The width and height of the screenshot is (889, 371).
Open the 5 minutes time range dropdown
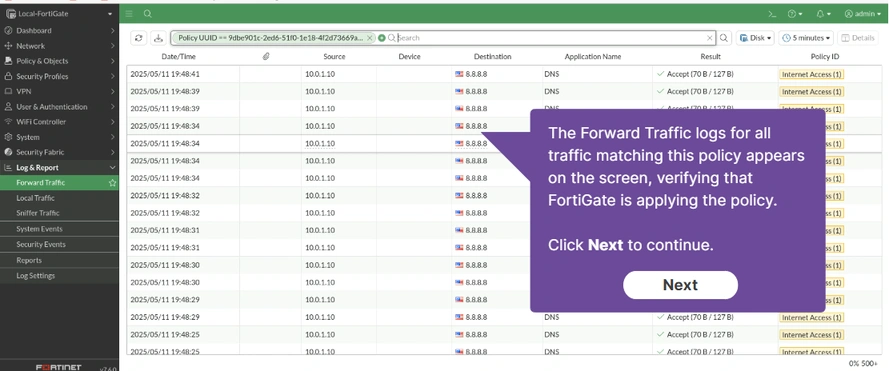tap(806, 38)
